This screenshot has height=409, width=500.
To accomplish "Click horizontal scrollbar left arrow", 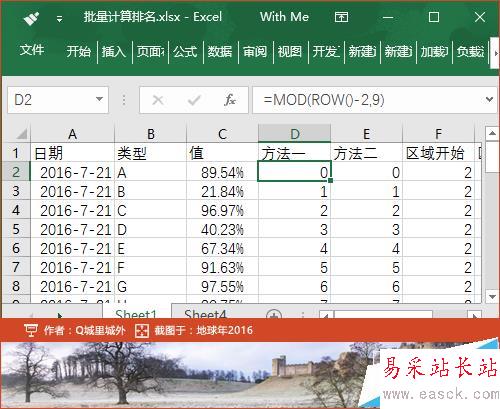I will tap(326, 315).
